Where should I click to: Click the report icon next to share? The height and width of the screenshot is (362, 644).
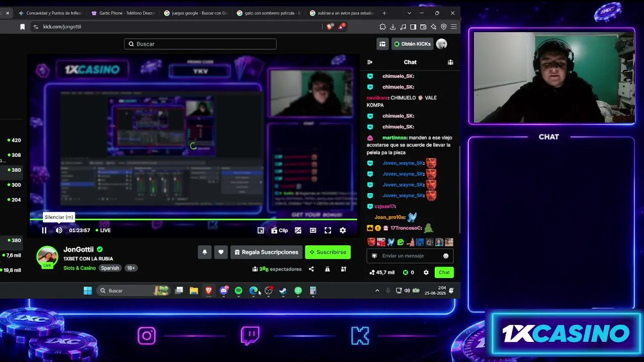(x=327, y=269)
